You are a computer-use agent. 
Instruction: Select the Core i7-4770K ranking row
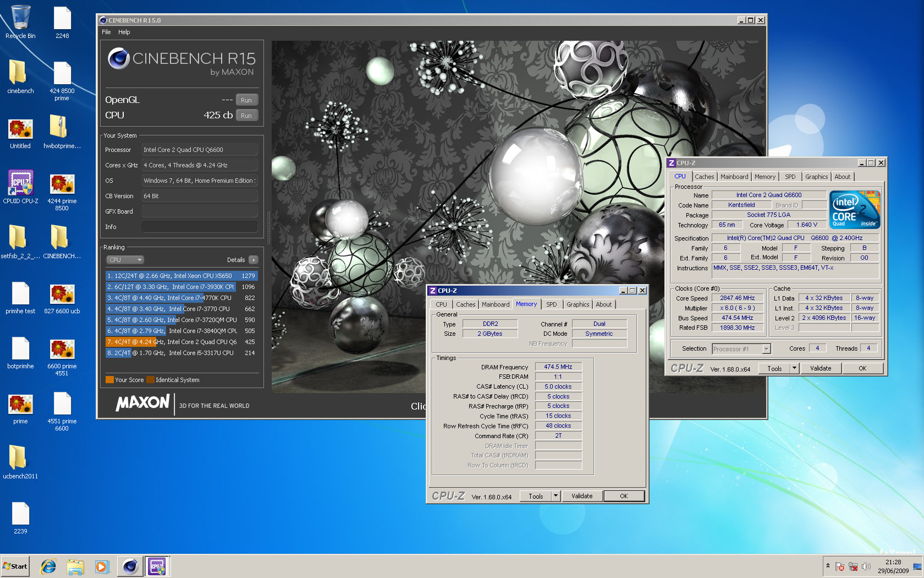click(182, 298)
